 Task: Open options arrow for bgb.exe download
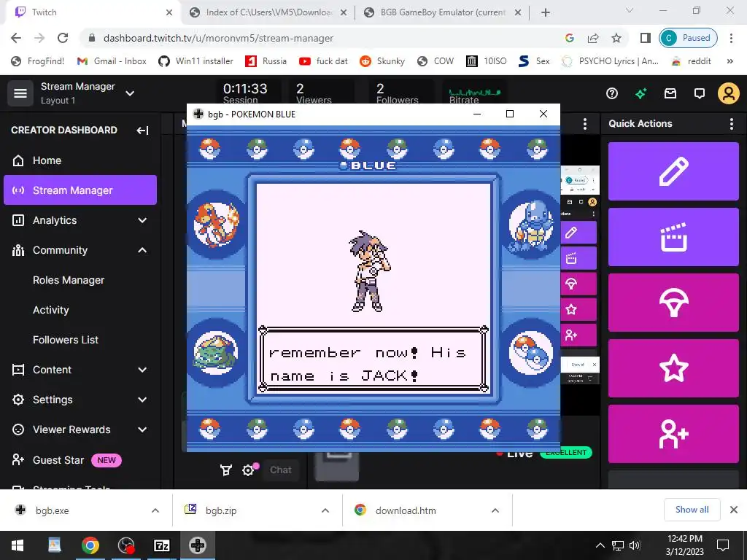point(155,510)
